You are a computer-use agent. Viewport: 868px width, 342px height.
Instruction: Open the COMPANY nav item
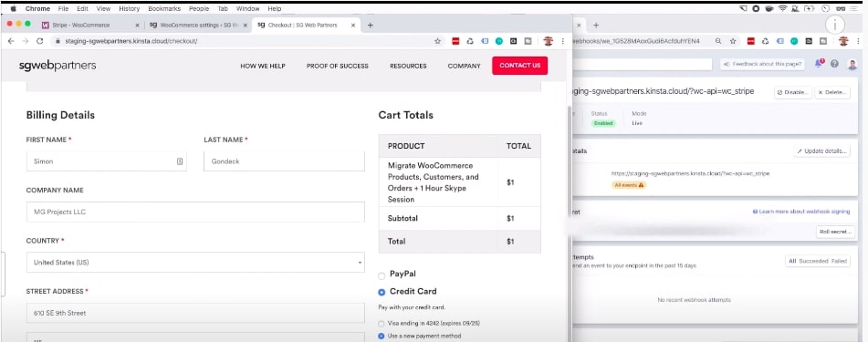pos(464,66)
